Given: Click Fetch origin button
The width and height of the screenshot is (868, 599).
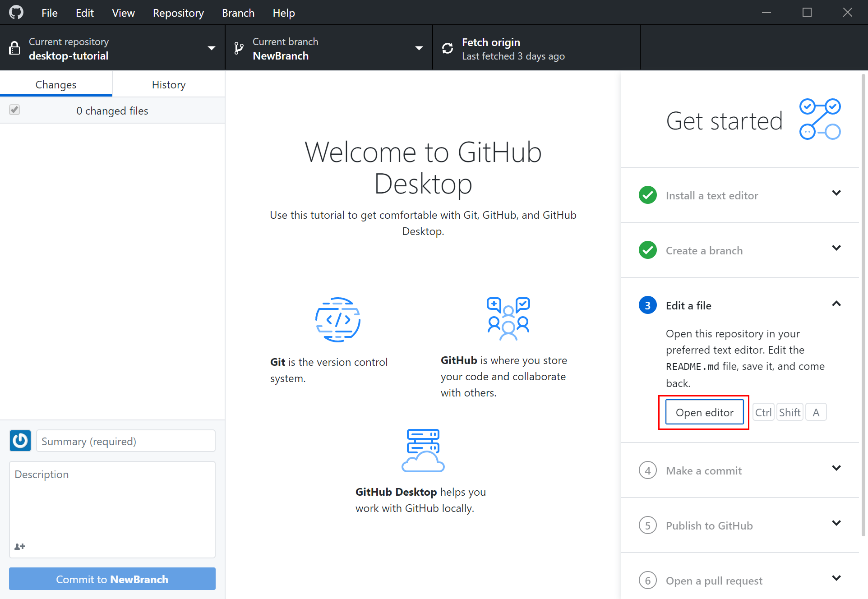Looking at the screenshot, I should (536, 48).
